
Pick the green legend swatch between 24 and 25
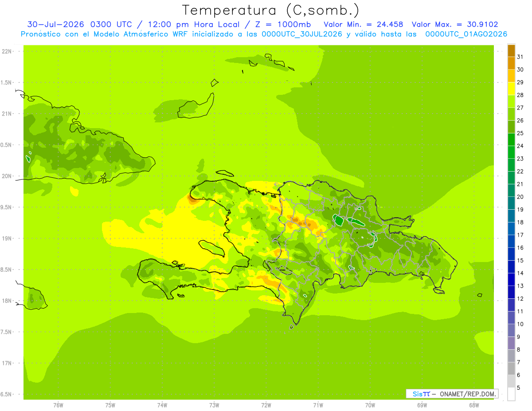coord(511,140)
